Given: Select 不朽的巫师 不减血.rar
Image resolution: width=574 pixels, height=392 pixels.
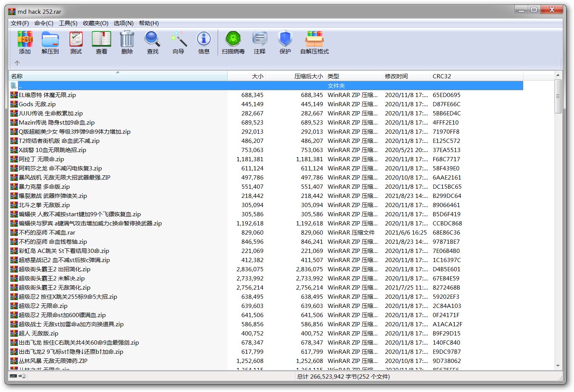Looking at the screenshot, I should [x=266, y=232].
